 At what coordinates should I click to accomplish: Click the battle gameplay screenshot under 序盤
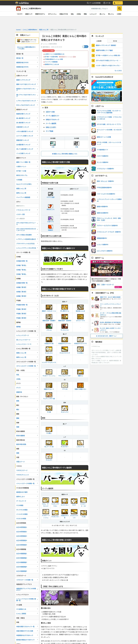(65, 598)
